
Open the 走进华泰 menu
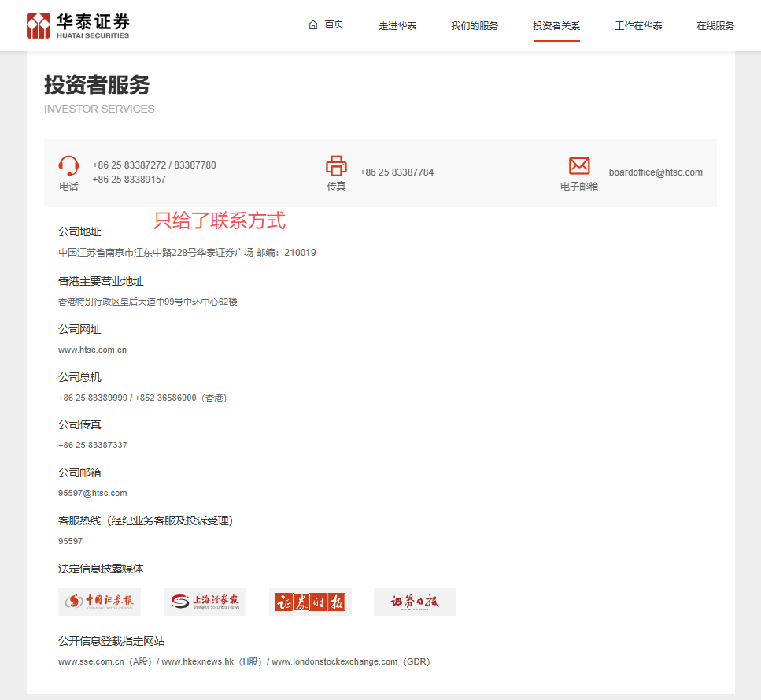[397, 26]
